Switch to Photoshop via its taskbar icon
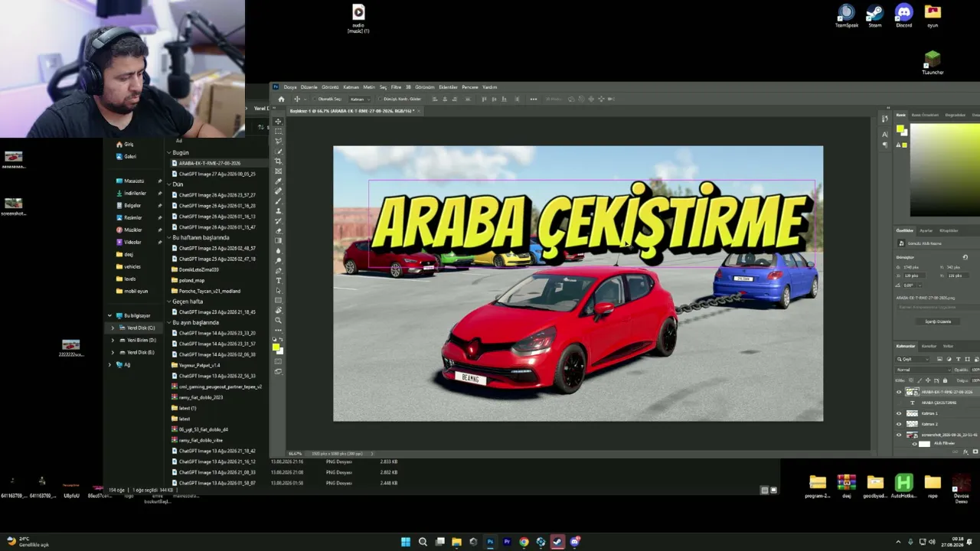 (490, 542)
